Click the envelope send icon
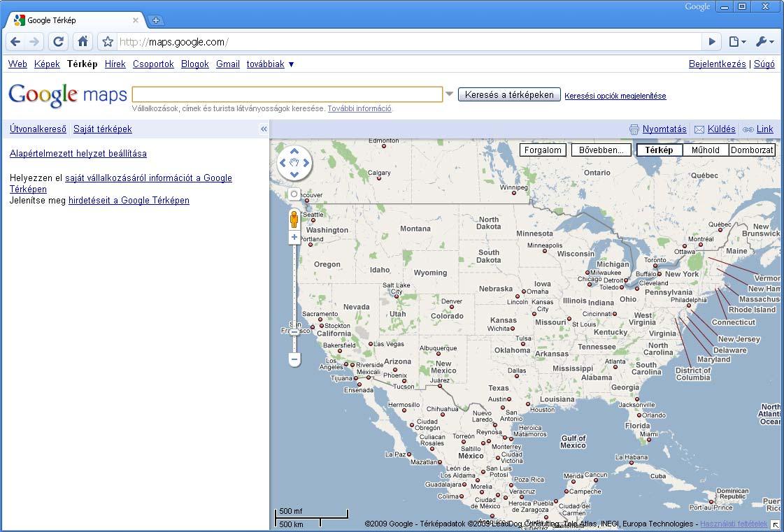The width and height of the screenshot is (784, 532). pyautogui.click(x=699, y=129)
